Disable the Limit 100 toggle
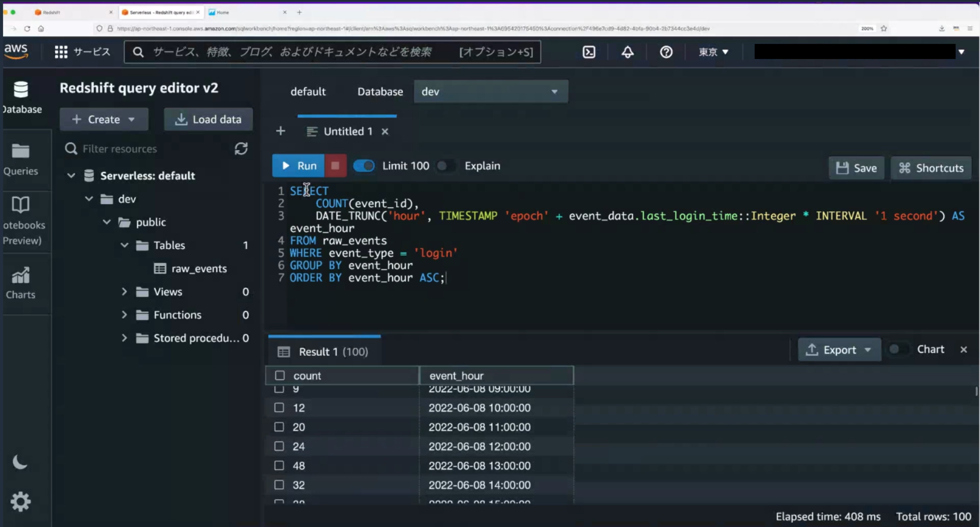 tap(364, 166)
